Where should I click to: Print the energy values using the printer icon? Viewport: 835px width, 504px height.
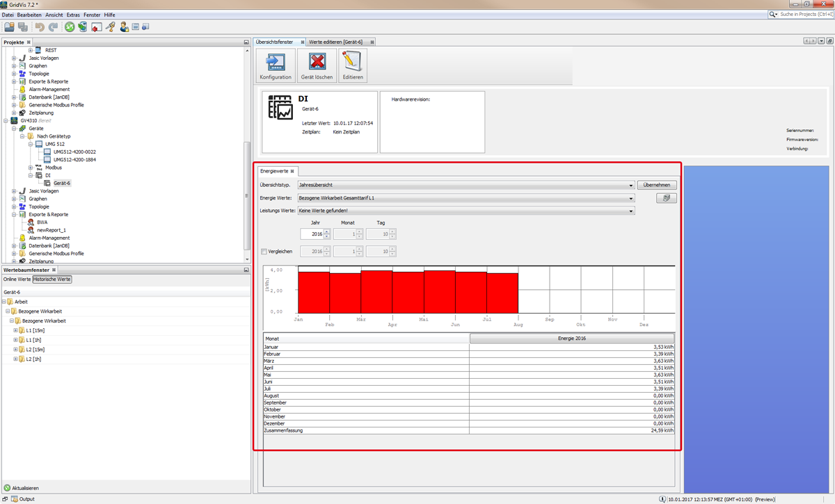pos(666,197)
